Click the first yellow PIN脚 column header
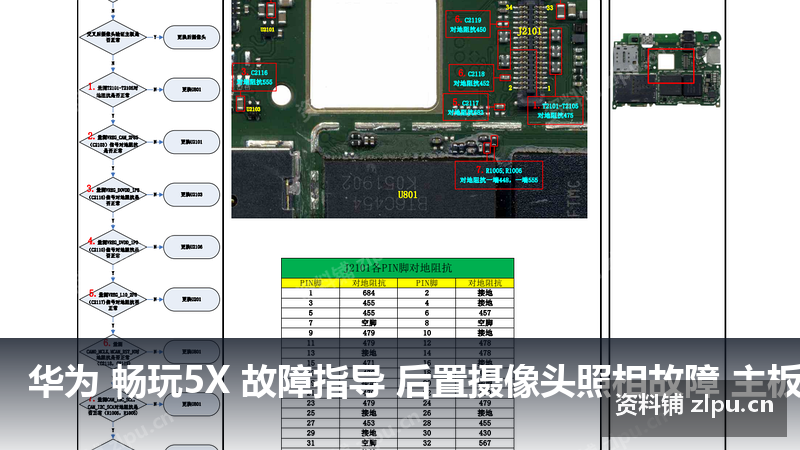The width and height of the screenshot is (800, 450). 311,283
